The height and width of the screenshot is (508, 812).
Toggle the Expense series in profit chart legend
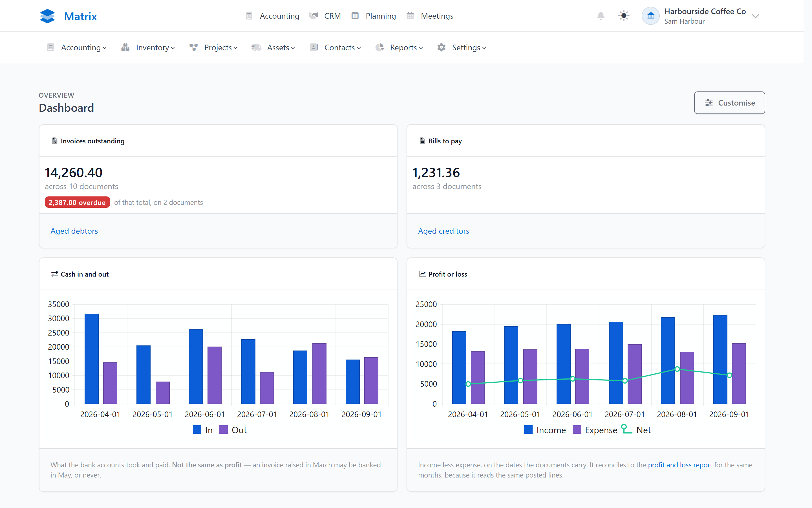pos(595,430)
